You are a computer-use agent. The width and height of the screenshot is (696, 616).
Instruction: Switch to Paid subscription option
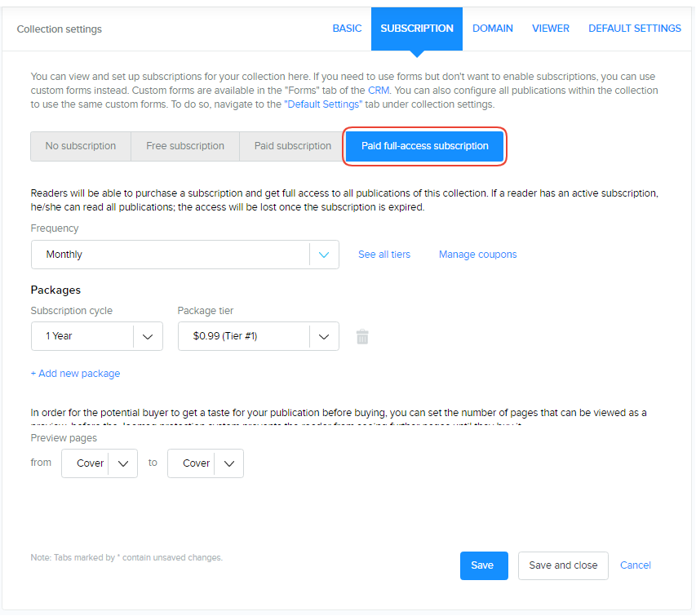click(292, 146)
